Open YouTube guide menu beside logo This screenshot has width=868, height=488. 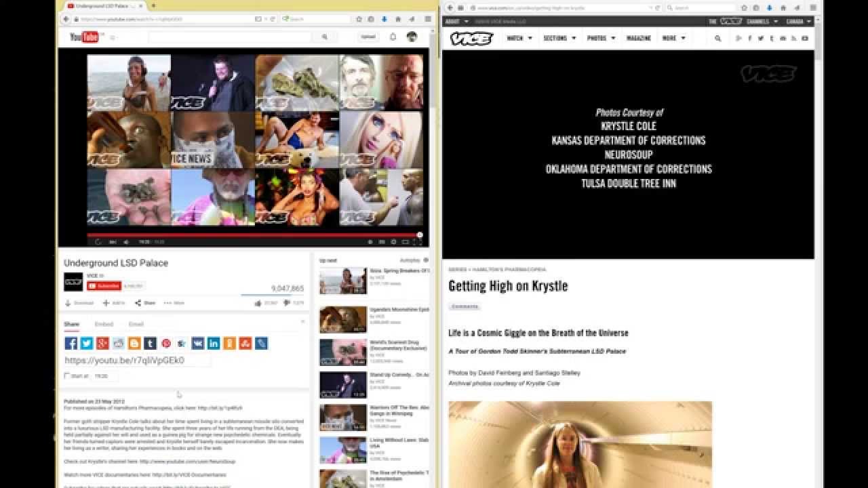[113, 38]
